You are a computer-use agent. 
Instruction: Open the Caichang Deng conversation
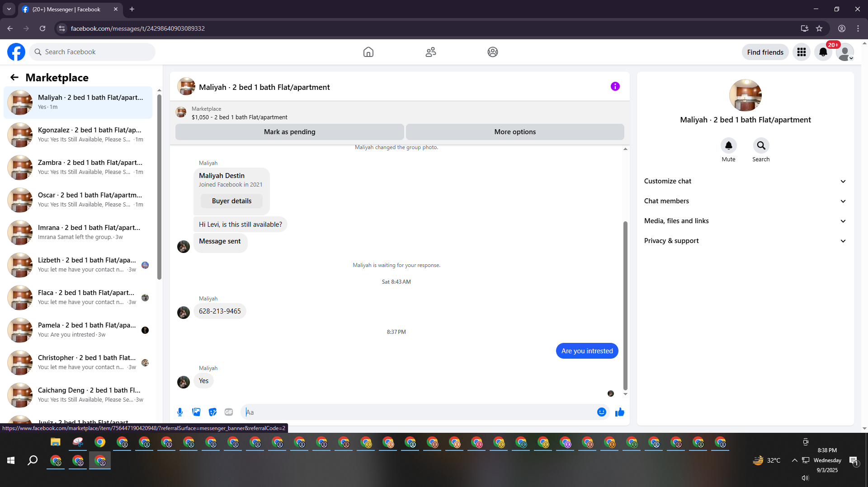(x=78, y=395)
